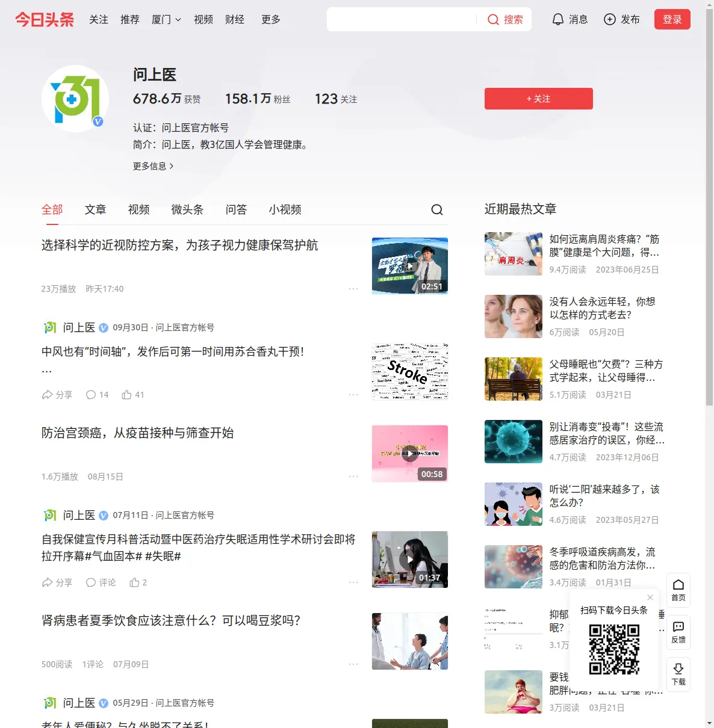Click the search magnifier icon in header

[493, 20]
